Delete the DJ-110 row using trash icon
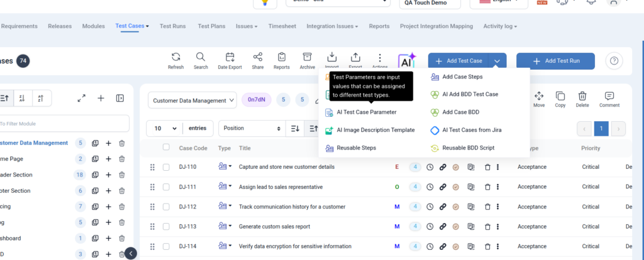Image resolution: width=644 pixels, height=260 pixels. [x=487, y=167]
